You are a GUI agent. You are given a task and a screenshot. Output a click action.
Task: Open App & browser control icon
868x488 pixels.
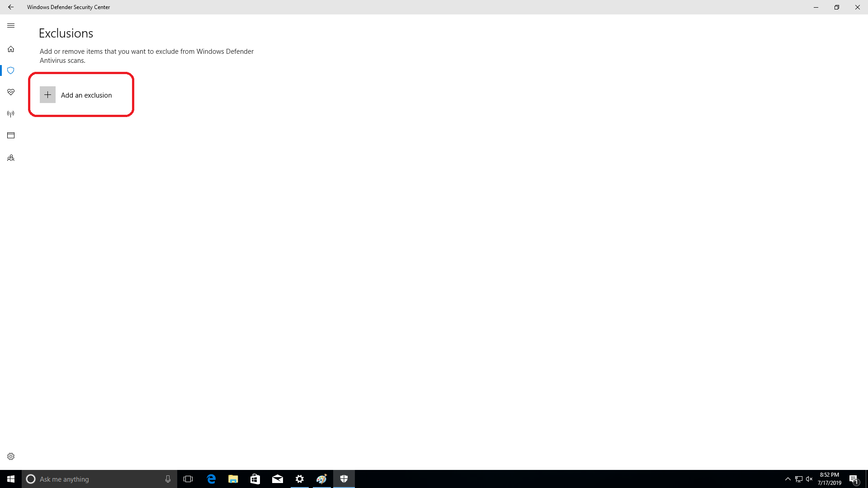[x=11, y=136]
